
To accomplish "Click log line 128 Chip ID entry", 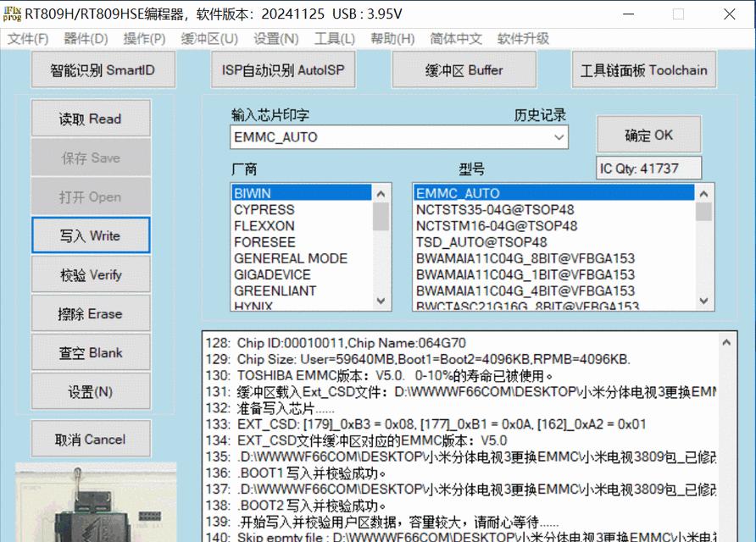I will click(336, 343).
